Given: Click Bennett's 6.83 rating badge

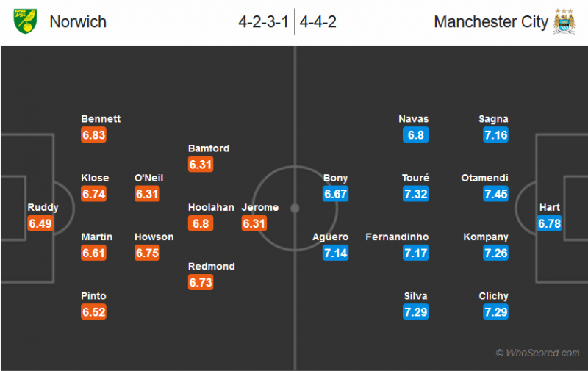Looking at the screenshot, I should (x=93, y=135).
